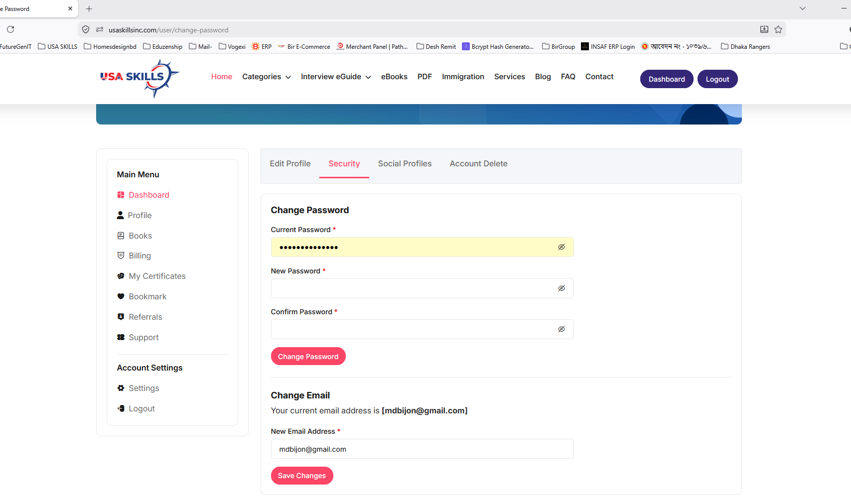This screenshot has width=851, height=504.
Task: Click the browser address bar URL
Action: tap(168, 30)
